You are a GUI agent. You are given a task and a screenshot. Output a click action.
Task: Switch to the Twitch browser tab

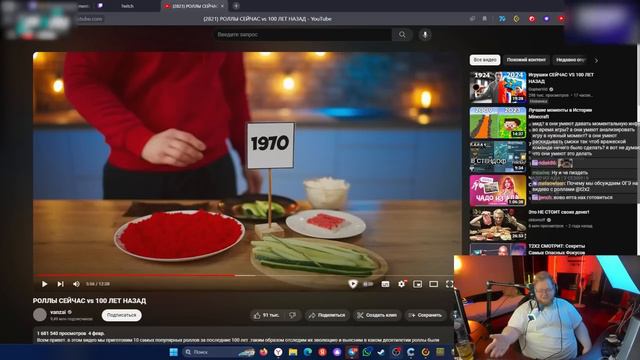click(x=127, y=6)
